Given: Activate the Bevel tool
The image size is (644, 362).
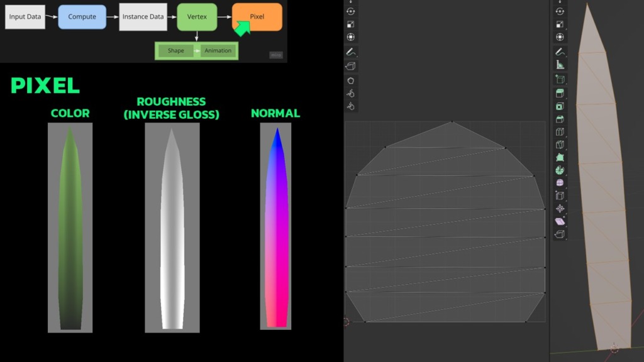Looking at the screenshot, I should [560, 119].
